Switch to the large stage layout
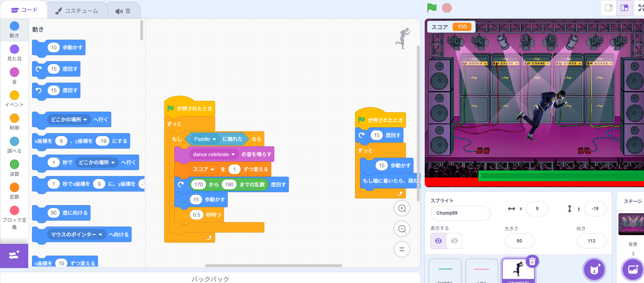Screen dimensions: 644x283 [624, 8]
